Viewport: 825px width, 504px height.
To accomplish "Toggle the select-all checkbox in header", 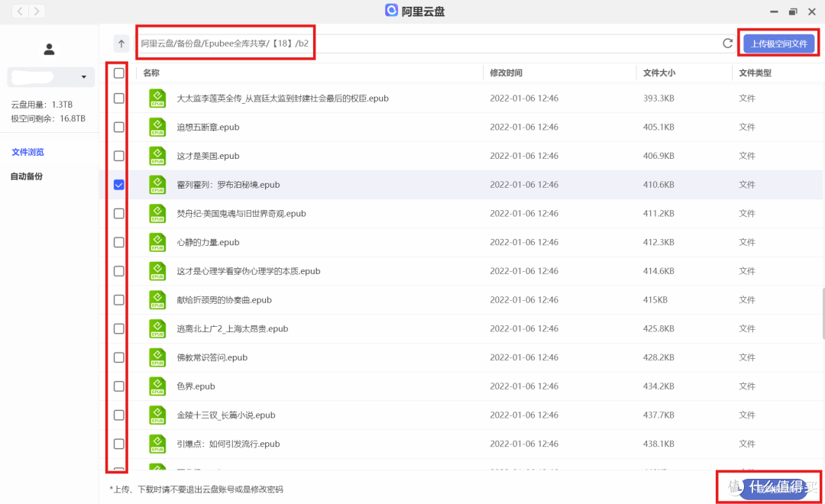I will coord(119,73).
